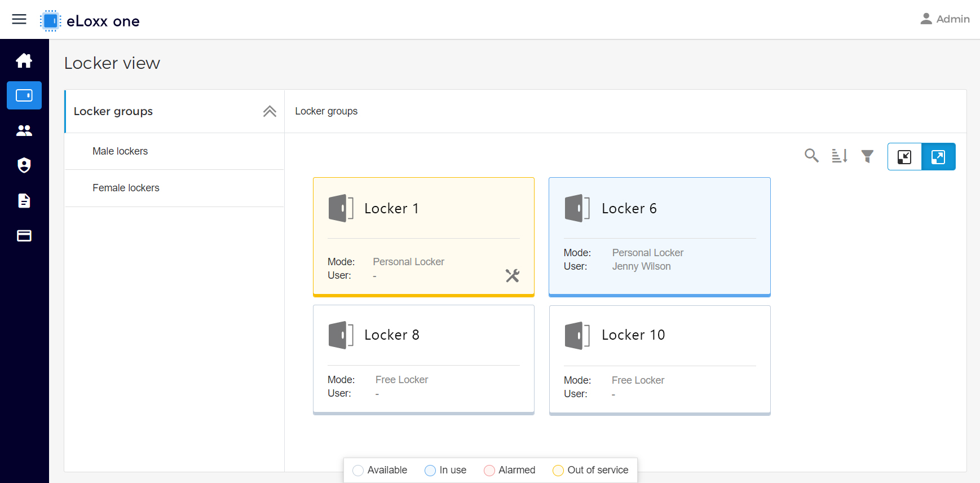Click the Locker 1 door icon
The height and width of the screenshot is (483, 980).
point(341,208)
